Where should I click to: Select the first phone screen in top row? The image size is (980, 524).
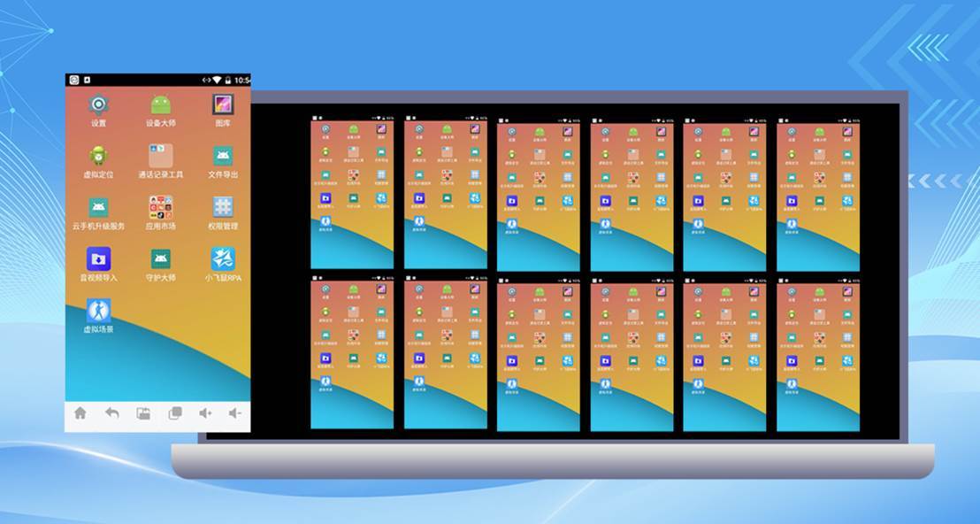[x=352, y=192]
